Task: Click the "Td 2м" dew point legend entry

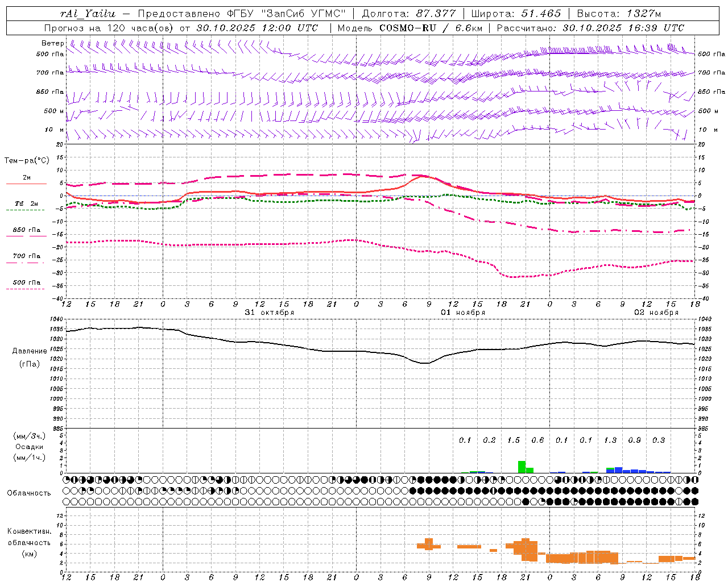Action: 27,203
